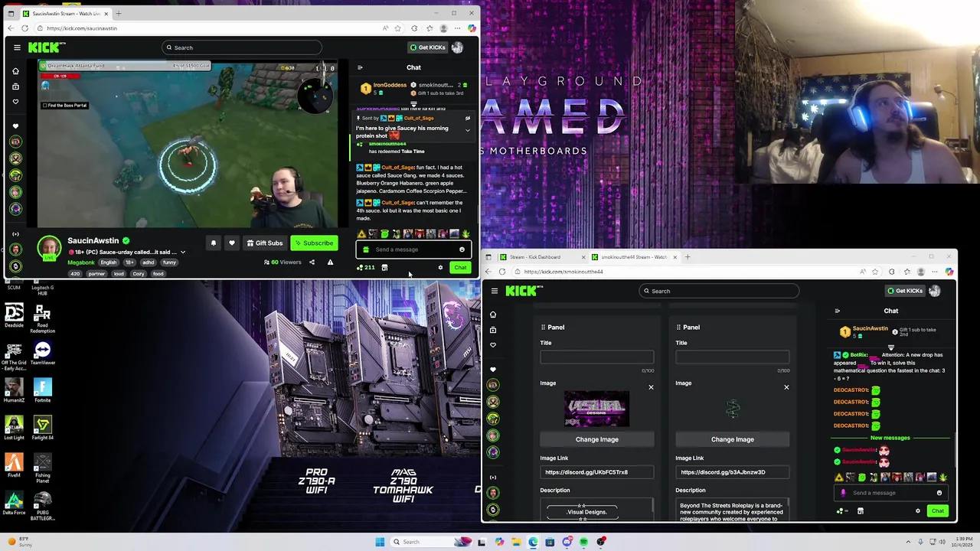The width and height of the screenshot is (980, 551).
Task: Click hamburger menu in the SaucinAwstin Kick window
Action: coord(17,47)
